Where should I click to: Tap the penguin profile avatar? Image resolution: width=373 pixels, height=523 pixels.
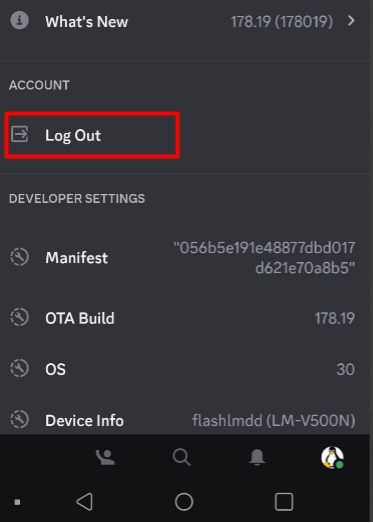click(332, 457)
